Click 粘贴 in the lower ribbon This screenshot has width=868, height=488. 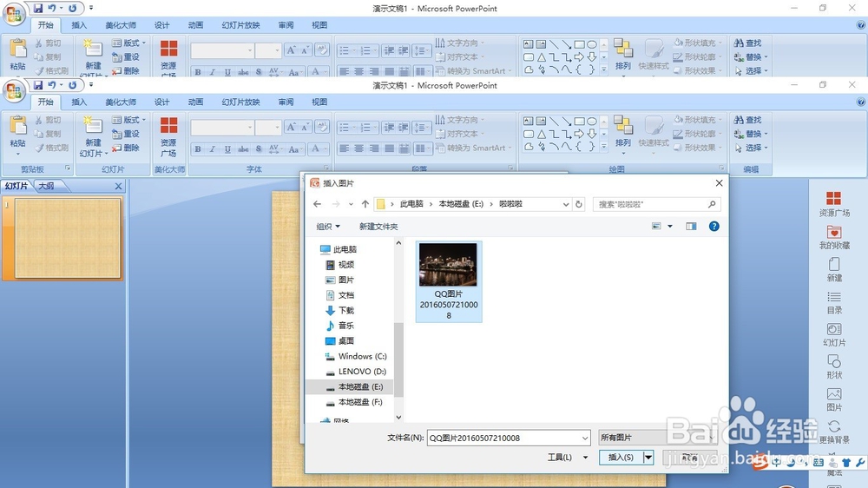click(x=17, y=135)
